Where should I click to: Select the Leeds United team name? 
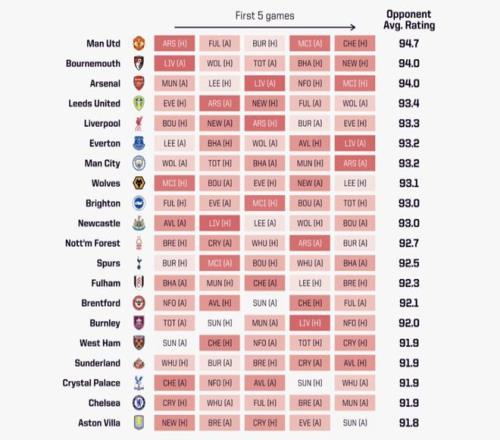point(94,103)
